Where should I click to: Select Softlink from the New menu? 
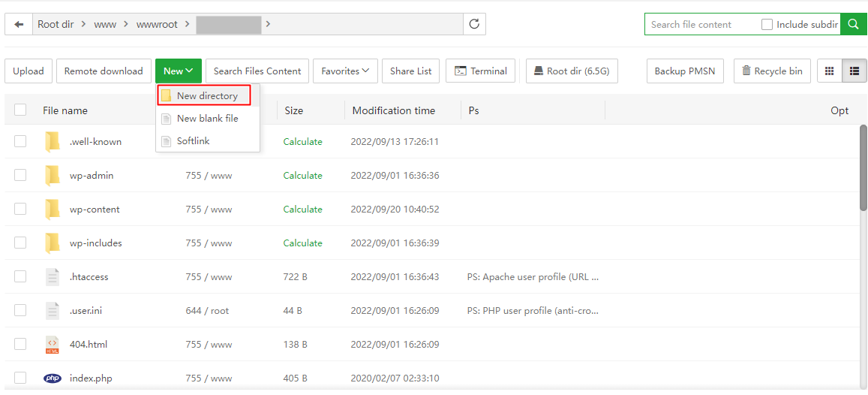[193, 141]
